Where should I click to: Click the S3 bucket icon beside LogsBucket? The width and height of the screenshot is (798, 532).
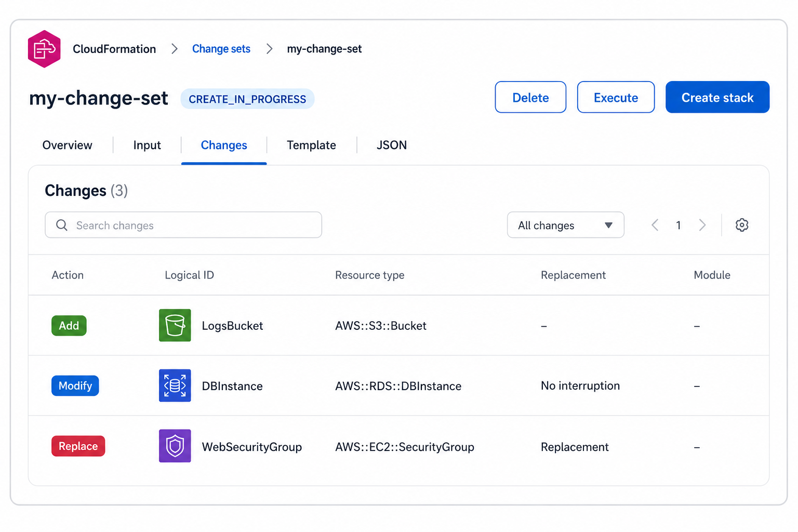coord(175,325)
